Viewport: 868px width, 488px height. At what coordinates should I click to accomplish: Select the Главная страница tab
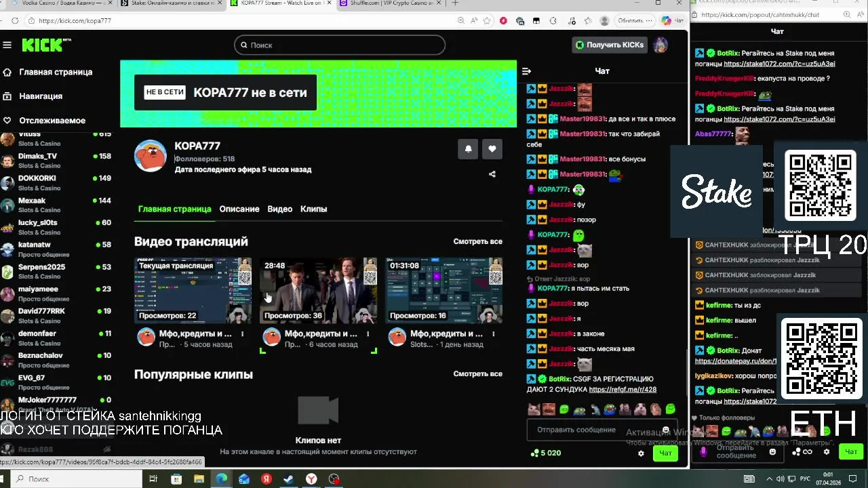click(x=174, y=209)
